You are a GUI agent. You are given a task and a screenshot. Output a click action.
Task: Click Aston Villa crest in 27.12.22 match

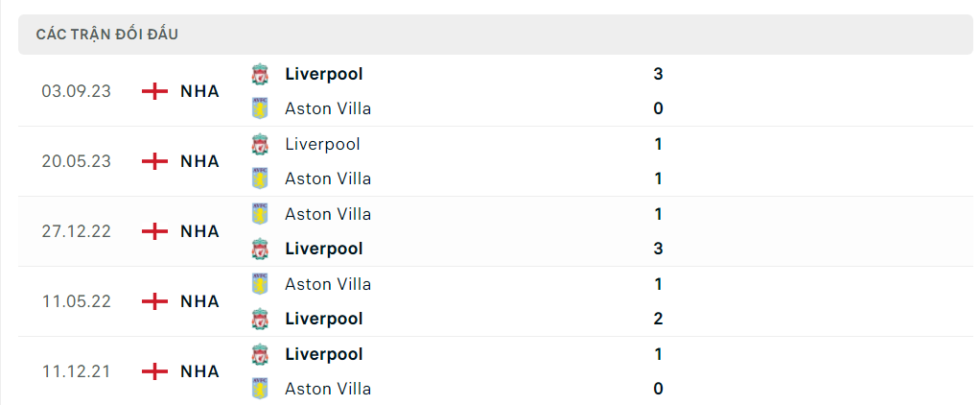(260, 214)
